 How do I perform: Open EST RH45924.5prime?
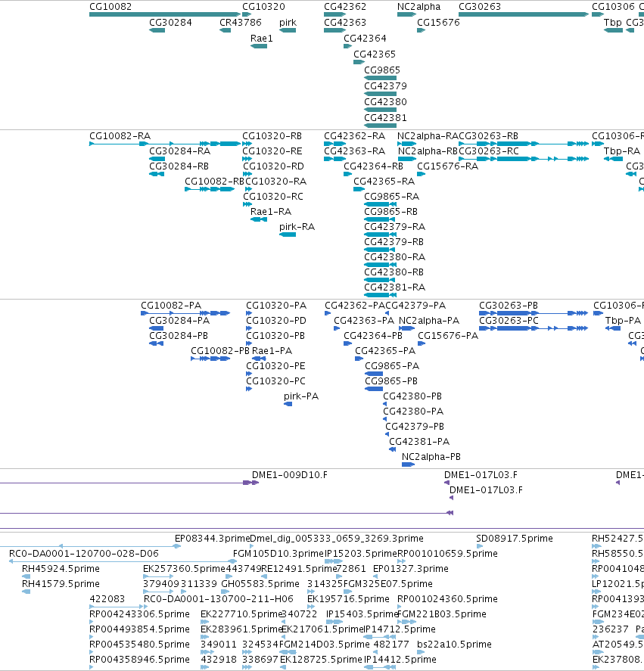coord(61,569)
